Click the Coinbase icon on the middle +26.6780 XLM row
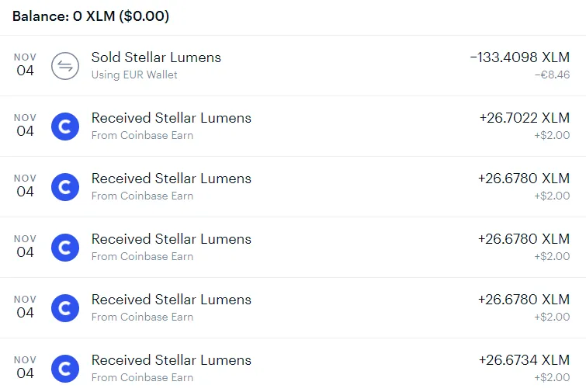Screen dimensions: 586x392 click(x=65, y=248)
